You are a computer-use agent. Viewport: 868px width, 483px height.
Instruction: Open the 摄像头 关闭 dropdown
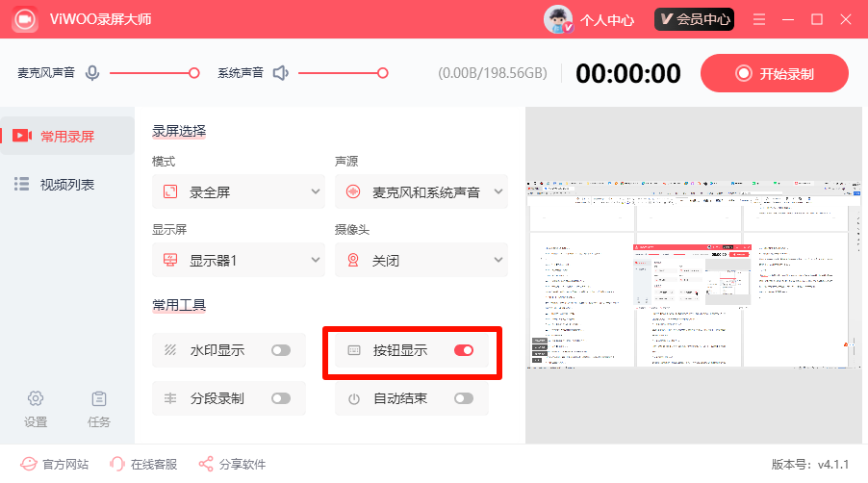(x=421, y=260)
